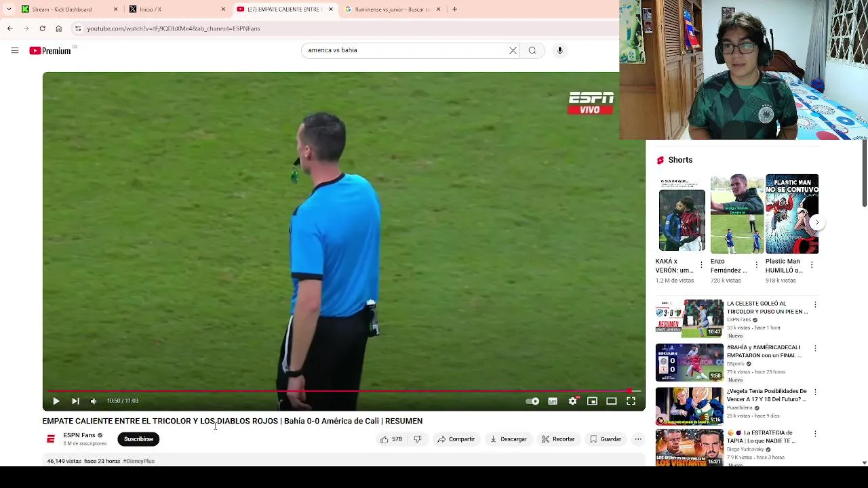Click the search magnifier button
Viewport: 868px width, 488px height.
pos(532,50)
